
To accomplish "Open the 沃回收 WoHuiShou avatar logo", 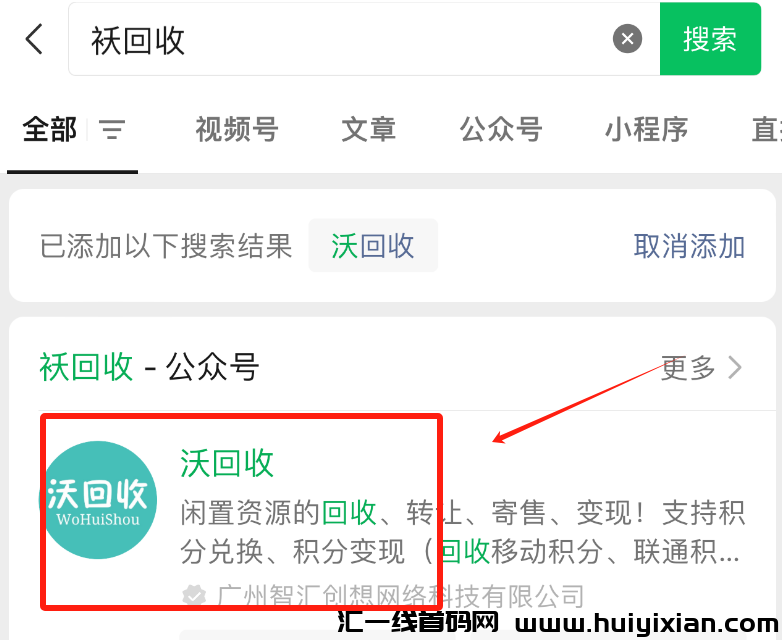I will pos(99,500).
